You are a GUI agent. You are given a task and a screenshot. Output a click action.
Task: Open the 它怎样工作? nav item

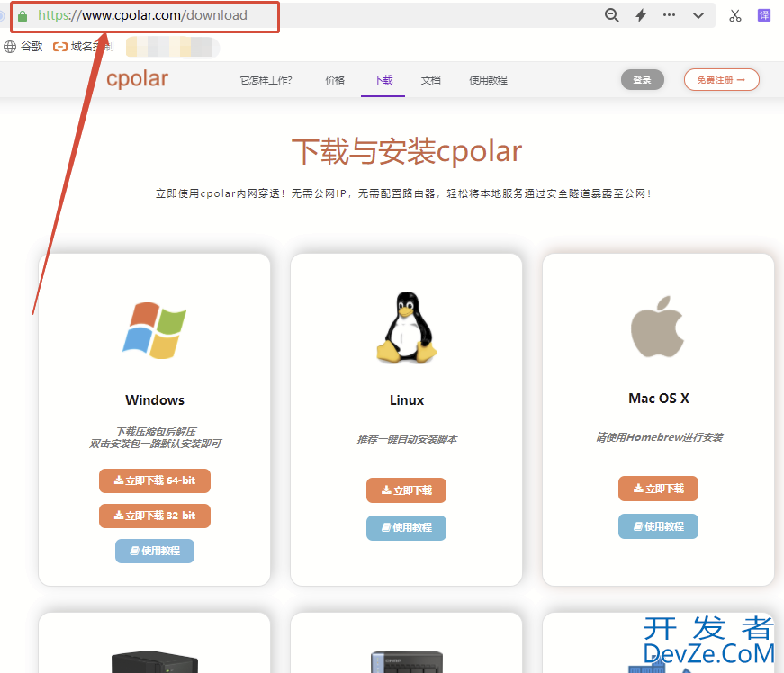coord(266,80)
